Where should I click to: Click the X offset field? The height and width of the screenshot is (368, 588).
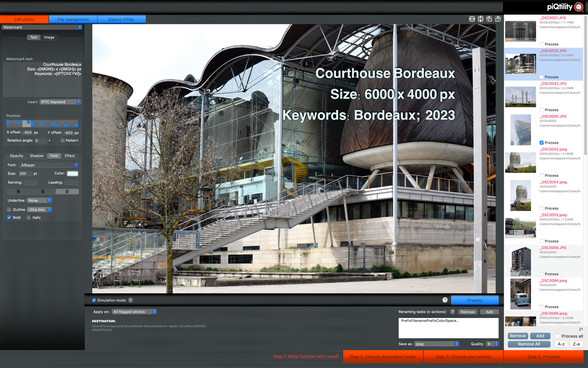[27, 132]
